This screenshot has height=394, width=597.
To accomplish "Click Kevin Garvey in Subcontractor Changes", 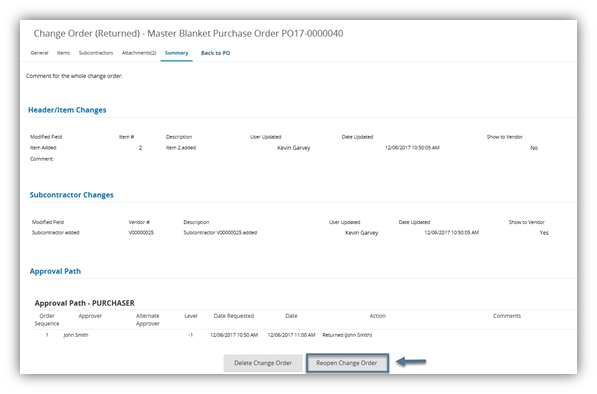I will [361, 233].
